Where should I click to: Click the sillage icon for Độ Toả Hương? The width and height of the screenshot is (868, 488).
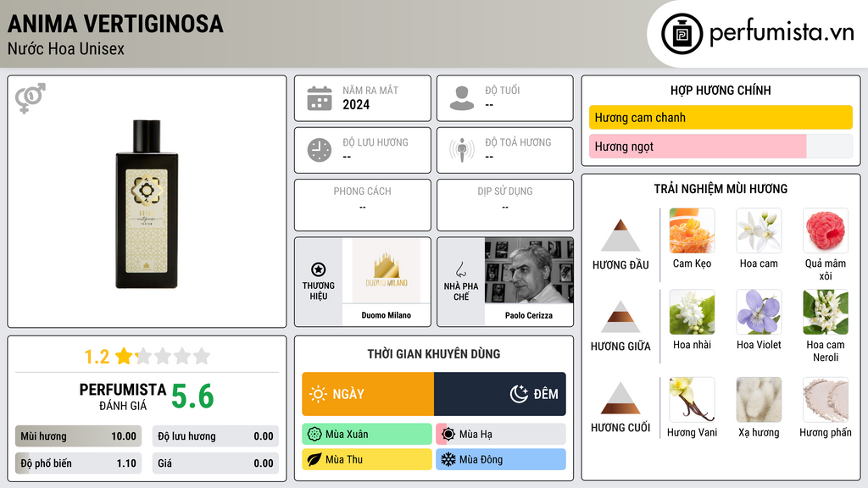click(x=462, y=150)
